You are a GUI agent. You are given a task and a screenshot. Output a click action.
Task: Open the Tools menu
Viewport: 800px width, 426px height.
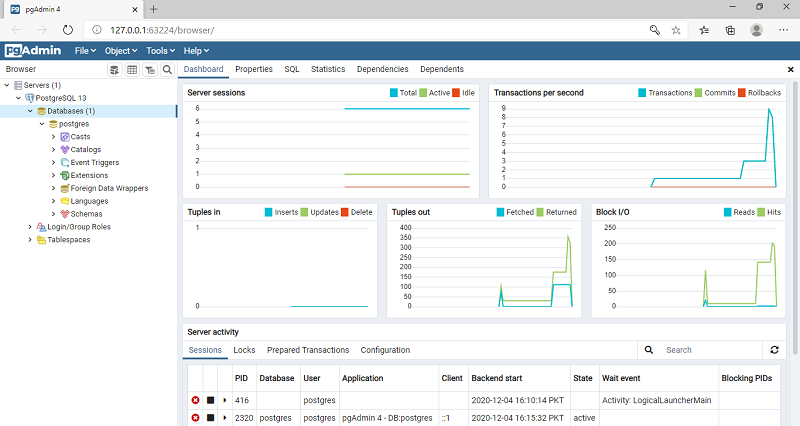coord(161,51)
